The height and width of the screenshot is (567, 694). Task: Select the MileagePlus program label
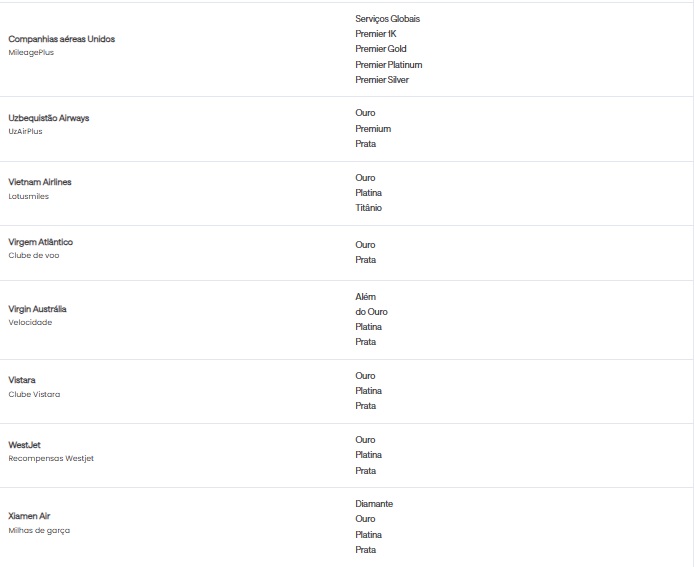(x=31, y=52)
